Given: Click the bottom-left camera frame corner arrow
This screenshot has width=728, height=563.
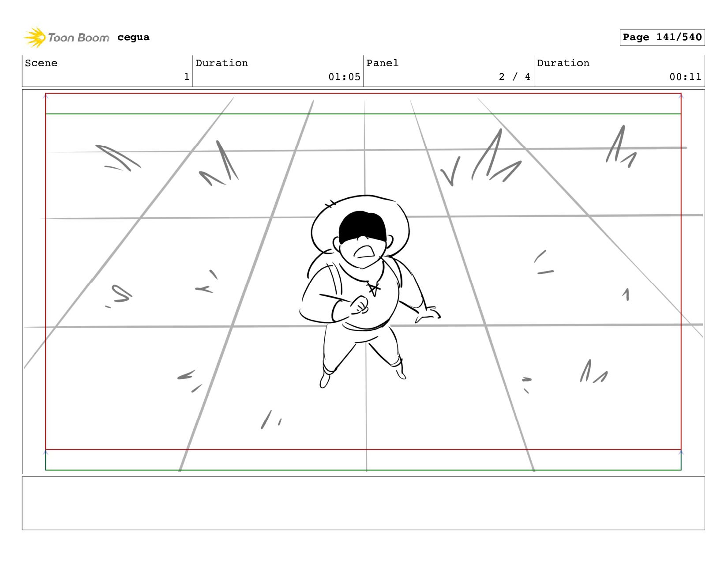Looking at the screenshot, I should pyautogui.click(x=45, y=452).
